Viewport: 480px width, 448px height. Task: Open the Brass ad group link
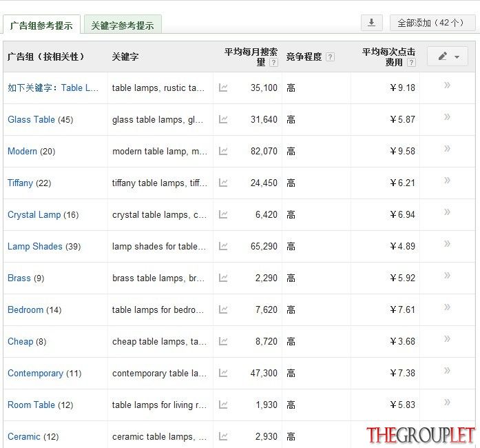19,278
